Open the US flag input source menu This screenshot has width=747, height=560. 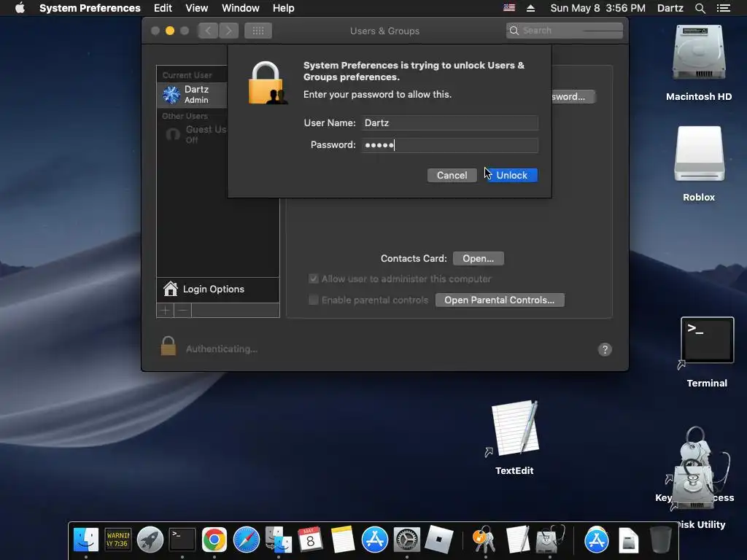509,7
